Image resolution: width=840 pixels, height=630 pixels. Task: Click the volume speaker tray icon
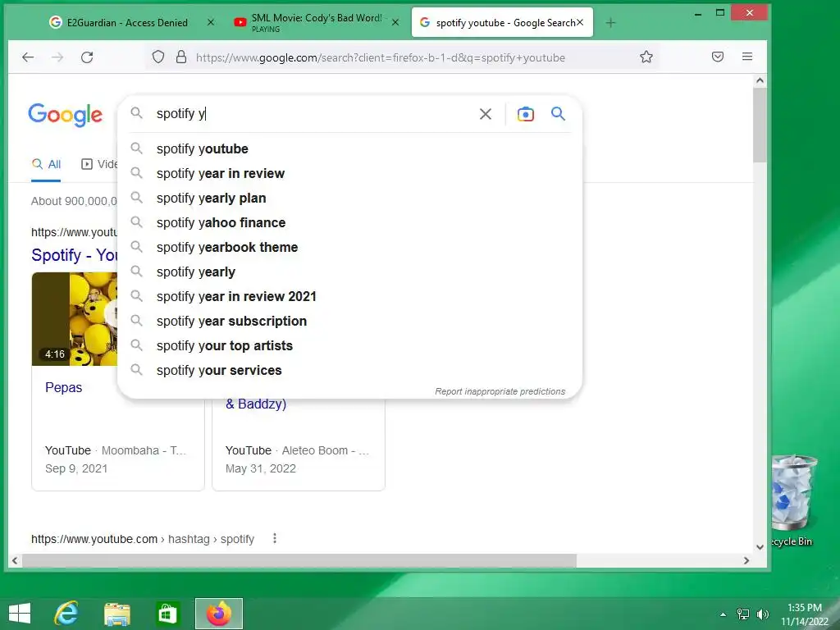point(763,614)
